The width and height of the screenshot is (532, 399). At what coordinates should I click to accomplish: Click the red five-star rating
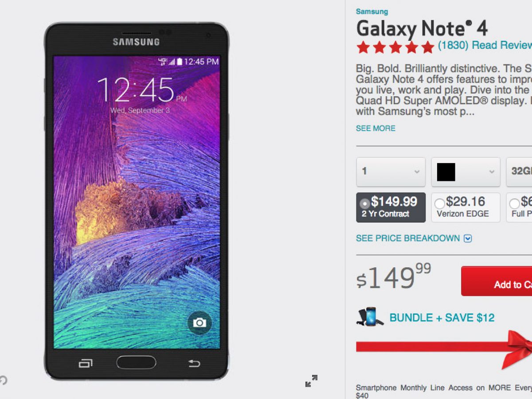tap(395, 47)
